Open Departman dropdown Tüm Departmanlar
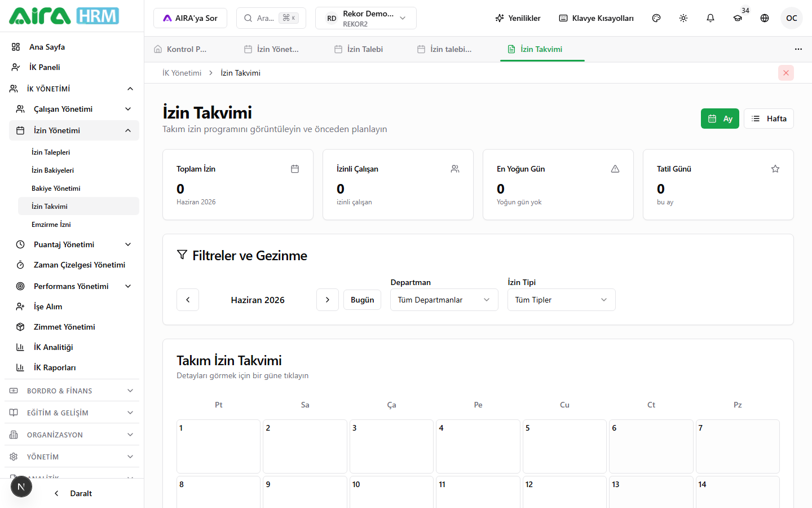This screenshot has height=508, width=812. [x=444, y=300]
